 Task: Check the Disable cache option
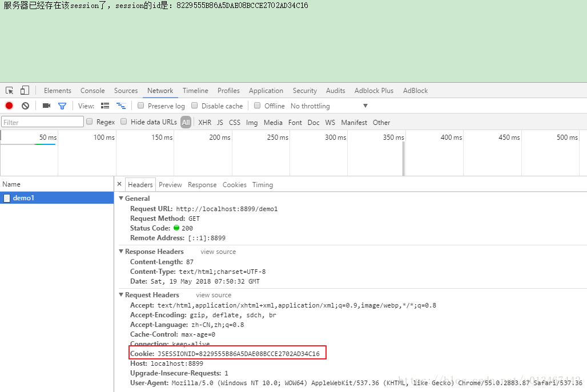(194, 106)
